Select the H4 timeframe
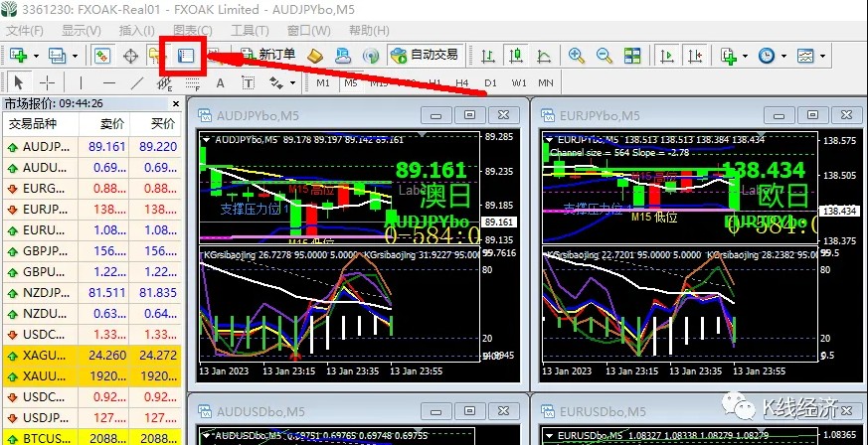This screenshot has height=445, width=868. pyautogui.click(x=461, y=82)
